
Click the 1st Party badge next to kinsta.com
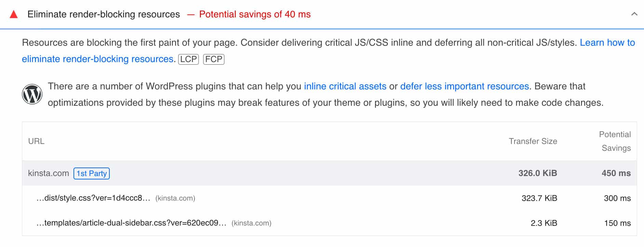pos(91,173)
